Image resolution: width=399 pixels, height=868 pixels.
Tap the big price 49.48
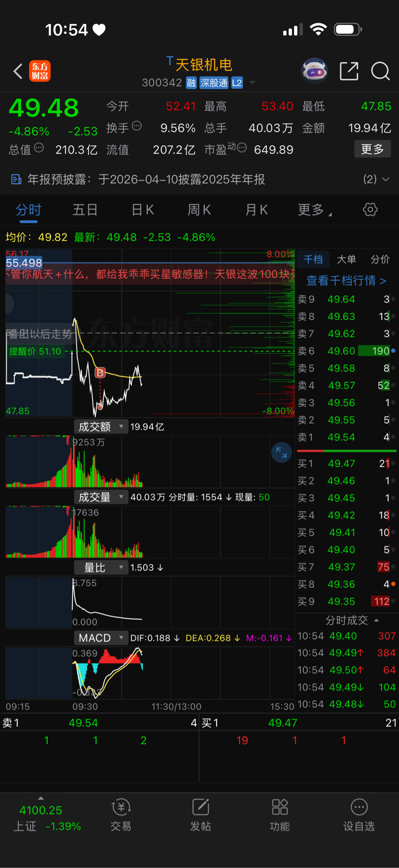[x=44, y=108]
